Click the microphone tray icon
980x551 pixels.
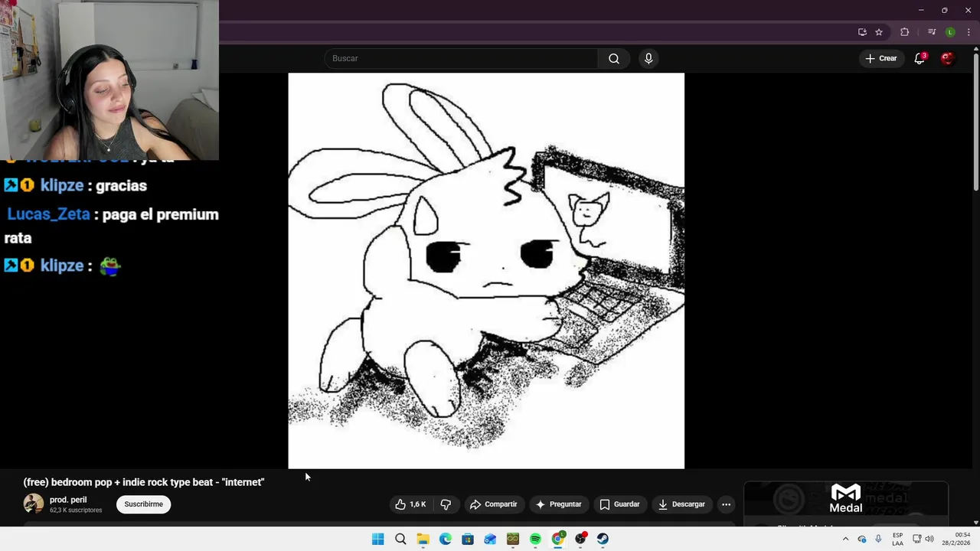(x=878, y=539)
